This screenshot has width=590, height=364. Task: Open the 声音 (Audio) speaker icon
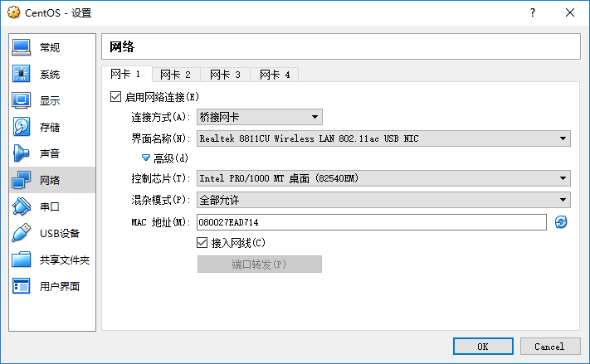22,153
